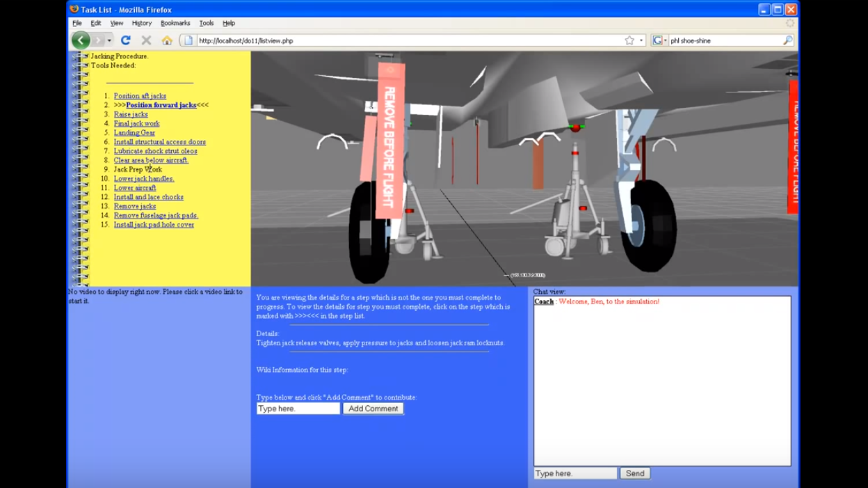The width and height of the screenshot is (868, 488).
Task: Send the chat message with Send button
Action: [x=635, y=473]
